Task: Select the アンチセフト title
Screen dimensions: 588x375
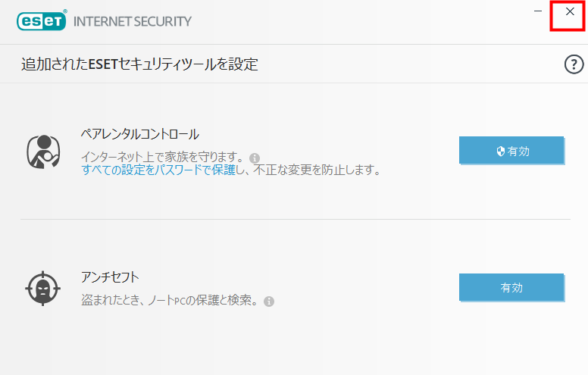Action: pyautogui.click(x=111, y=277)
